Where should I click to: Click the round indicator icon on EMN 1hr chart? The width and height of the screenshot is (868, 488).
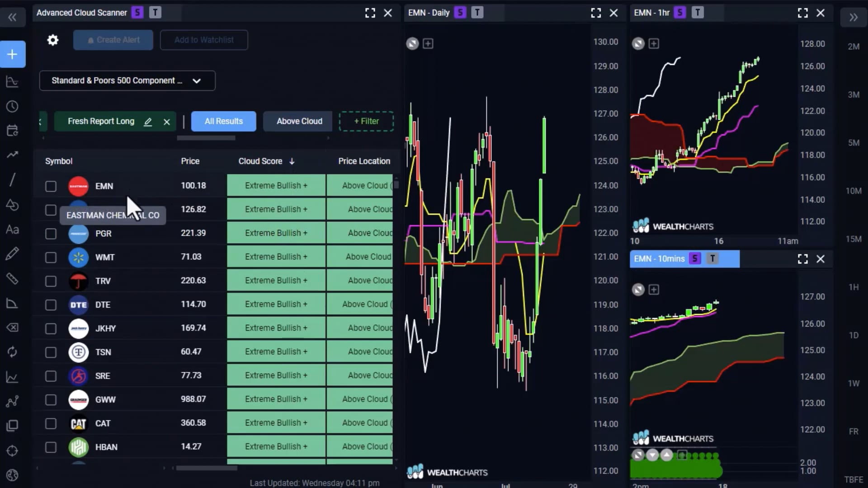click(x=638, y=44)
